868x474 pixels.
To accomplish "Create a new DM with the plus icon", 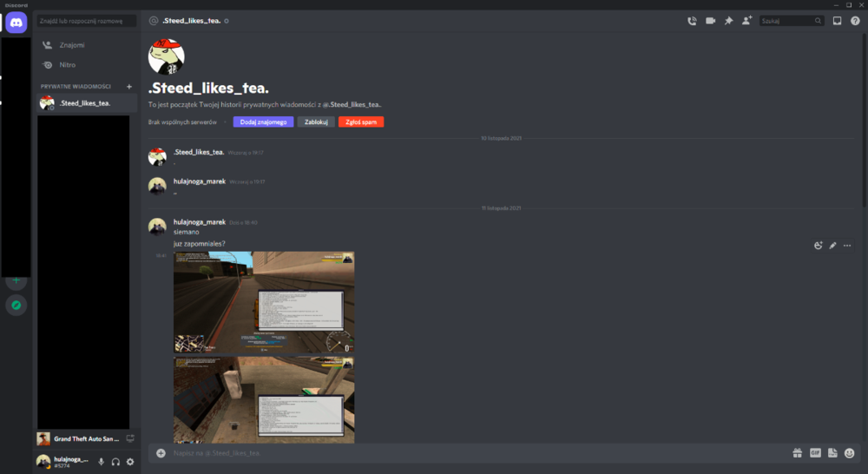I will coord(129,87).
